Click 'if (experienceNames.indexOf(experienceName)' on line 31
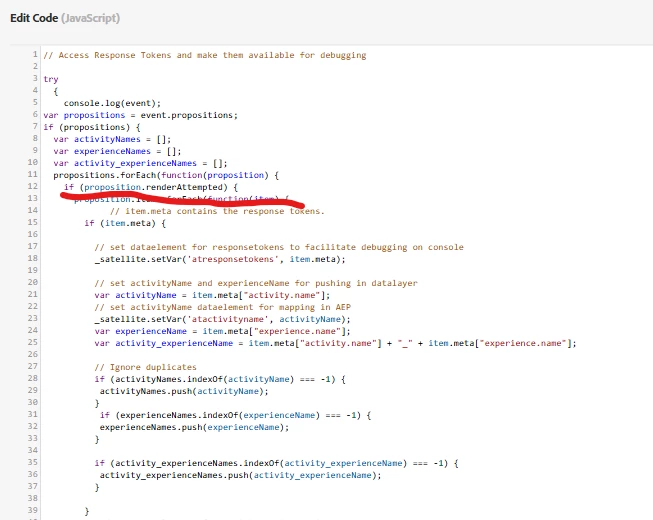The width and height of the screenshot is (653, 520). tap(209, 415)
